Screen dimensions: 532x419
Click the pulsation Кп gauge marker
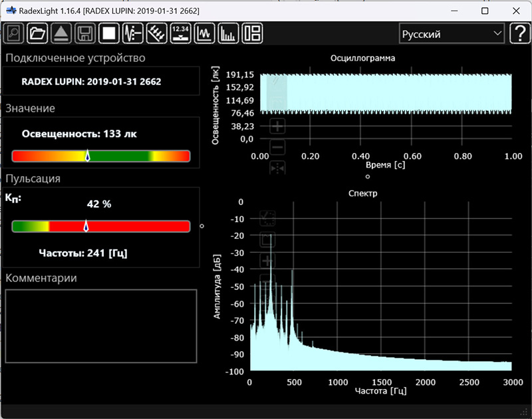(85, 226)
